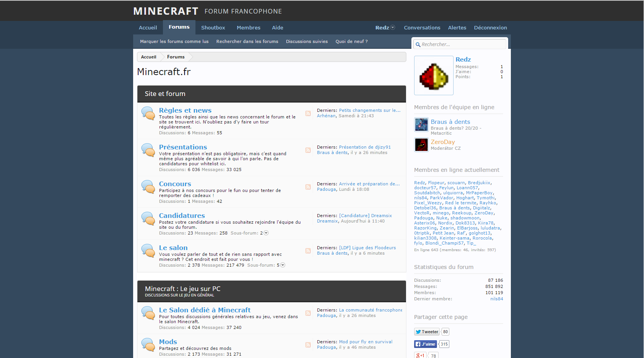Image resolution: width=644 pixels, height=358 pixels.
Task: Open the RSS feed icon for Présentations
Action: click(x=308, y=150)
